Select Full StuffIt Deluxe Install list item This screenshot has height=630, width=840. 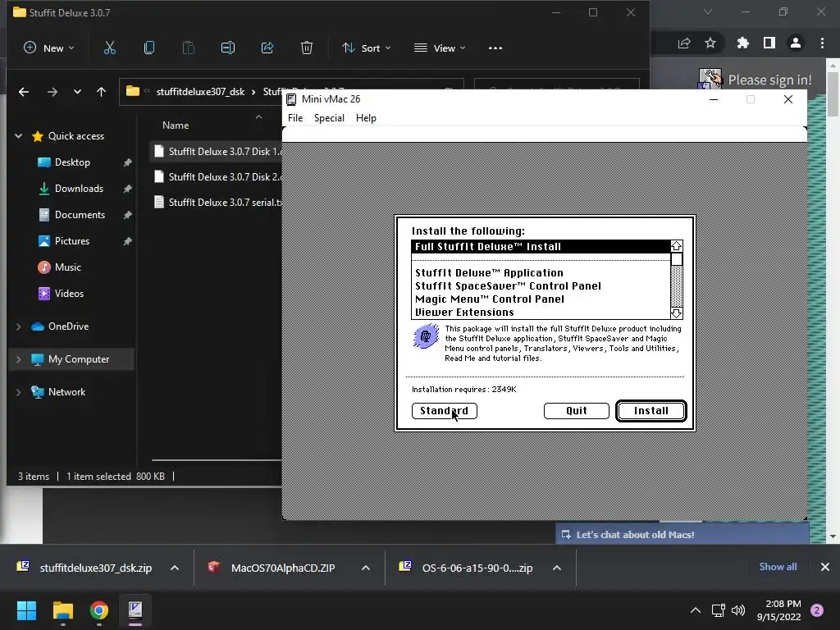click(541, 246)
